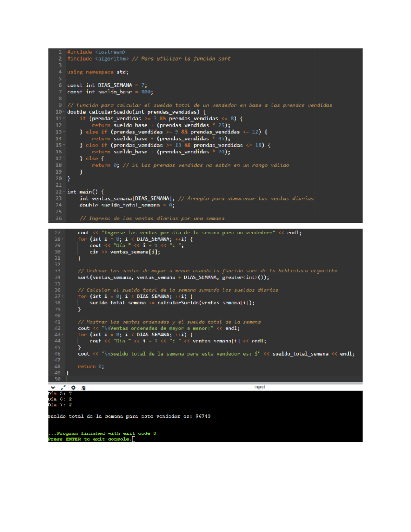
Task: Fold the sueldo calculation loop at line 37
Action: click(62, 296)
